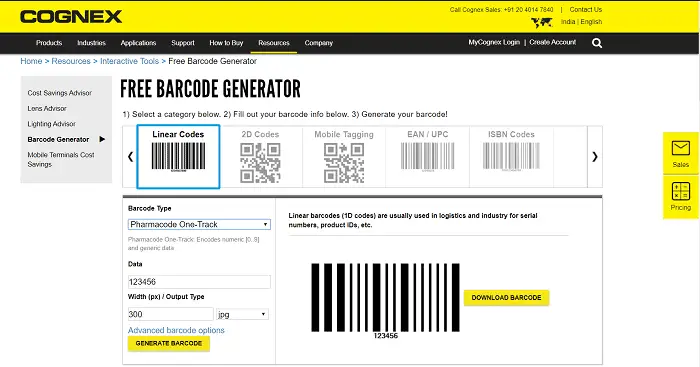Go to previous barcode categories with left arrow
700x367 pixels.
point(130,157)
